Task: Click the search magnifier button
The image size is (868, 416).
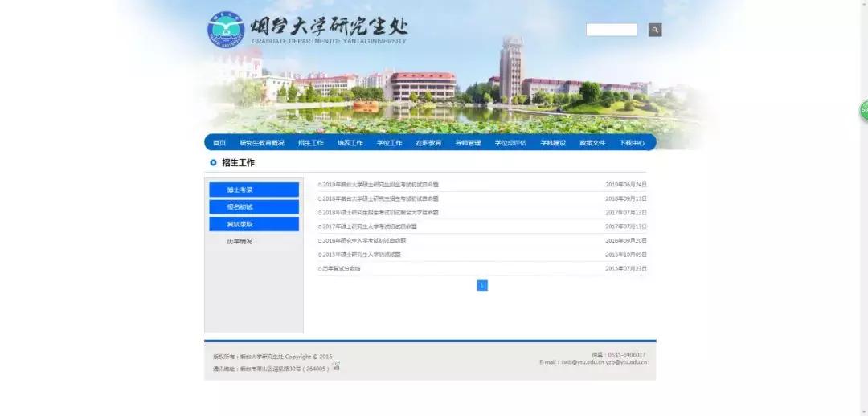Action: 655,30
